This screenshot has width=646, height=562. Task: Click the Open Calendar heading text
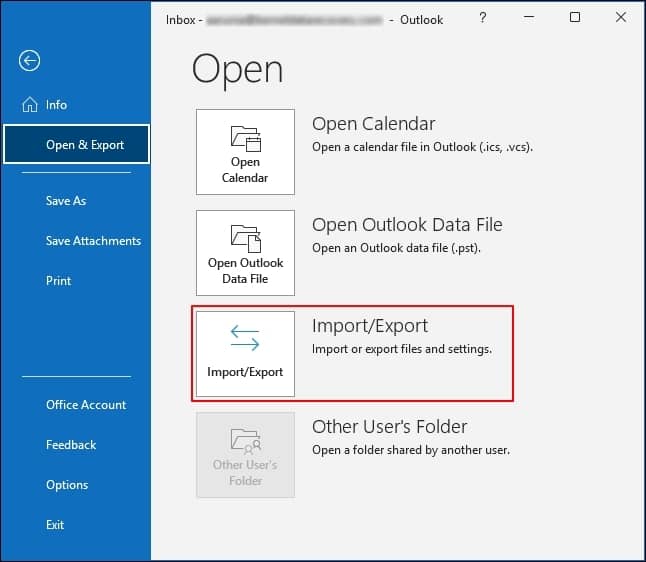click(373, 124)
